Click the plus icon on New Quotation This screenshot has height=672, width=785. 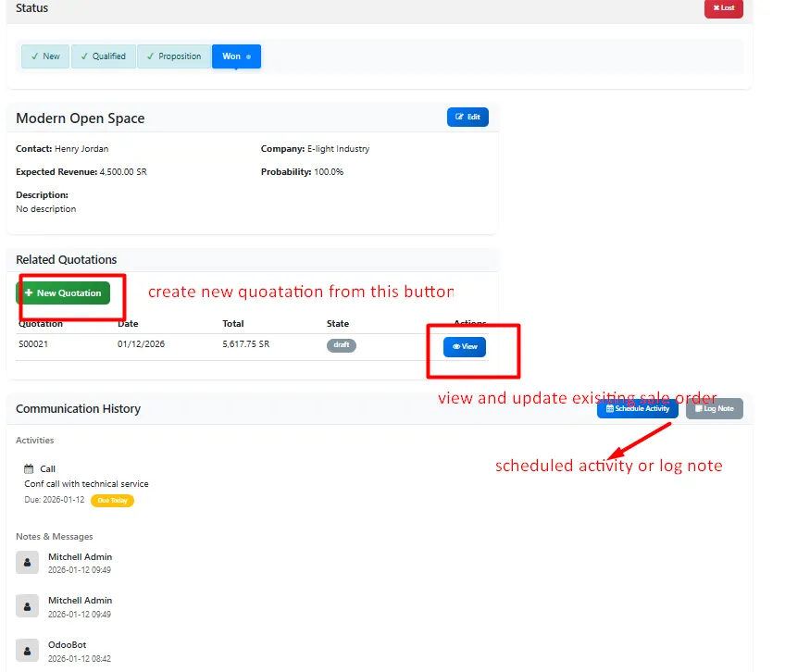pyautogui.click(x=29, y=292)
